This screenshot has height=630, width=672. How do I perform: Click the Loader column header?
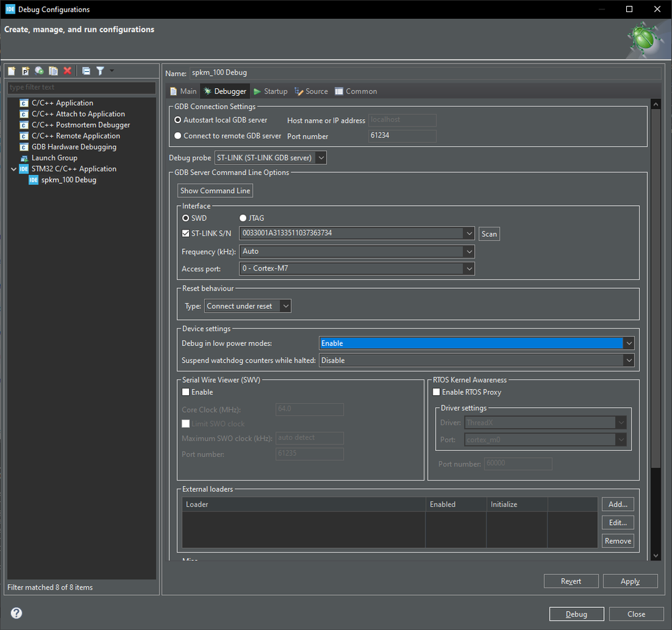point(303,504)
